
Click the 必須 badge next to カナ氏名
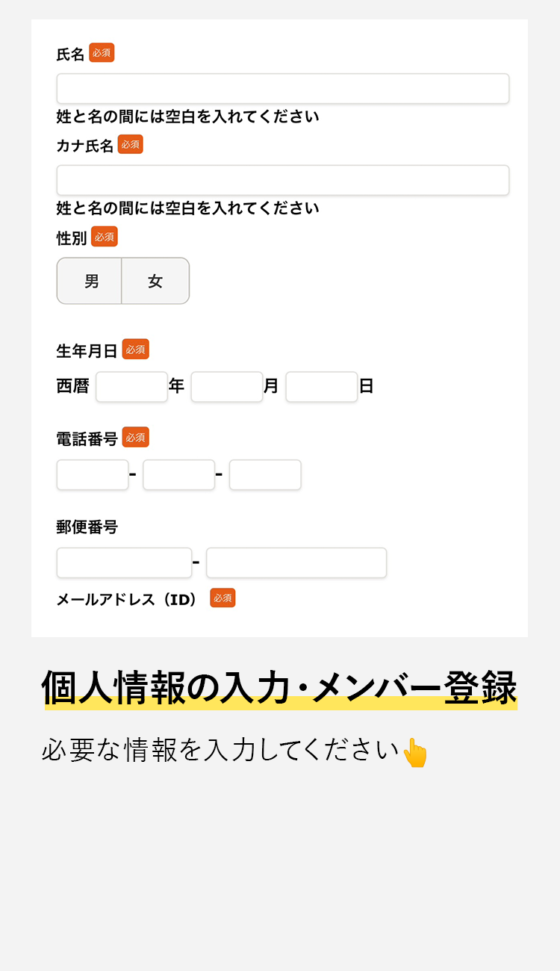130,145
